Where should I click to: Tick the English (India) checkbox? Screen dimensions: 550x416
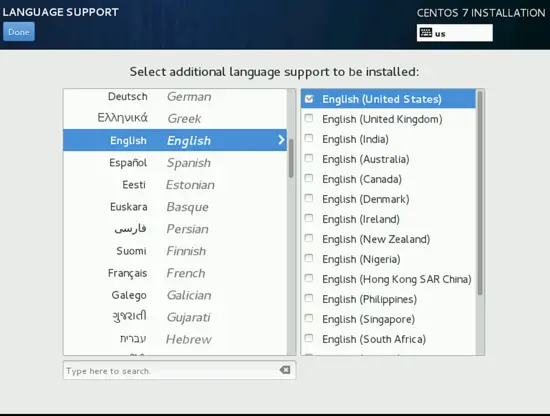coord(309,138)
